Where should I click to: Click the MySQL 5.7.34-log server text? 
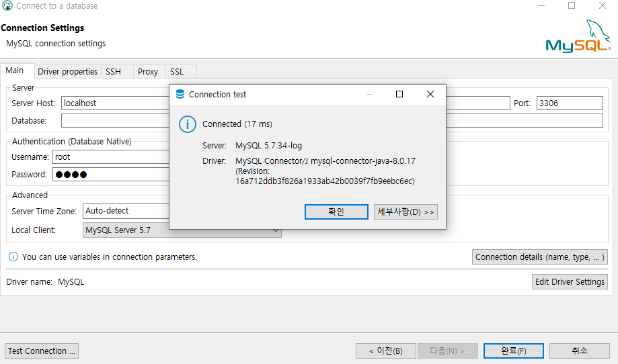pos(268,146)
